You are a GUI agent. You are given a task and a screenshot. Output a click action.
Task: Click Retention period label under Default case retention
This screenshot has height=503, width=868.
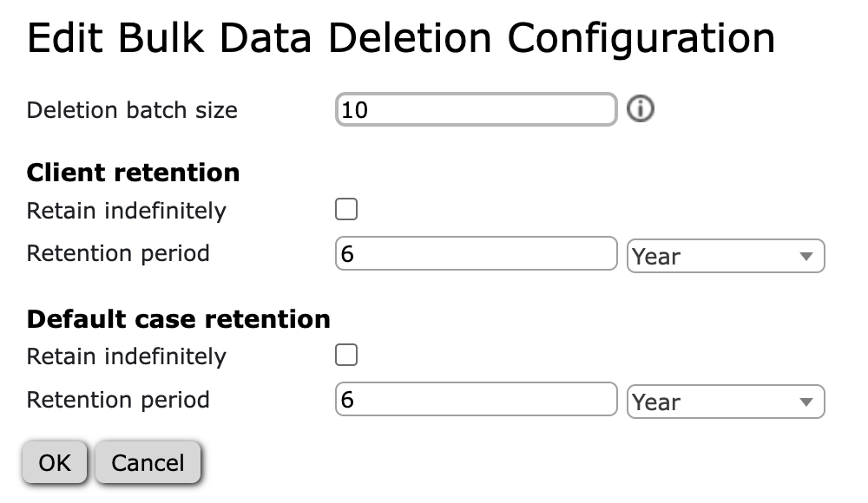click(118, 400)
